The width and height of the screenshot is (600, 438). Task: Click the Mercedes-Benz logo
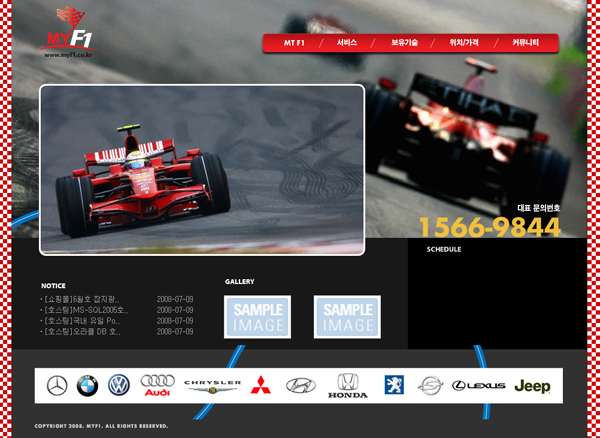[x=56, y=386]
